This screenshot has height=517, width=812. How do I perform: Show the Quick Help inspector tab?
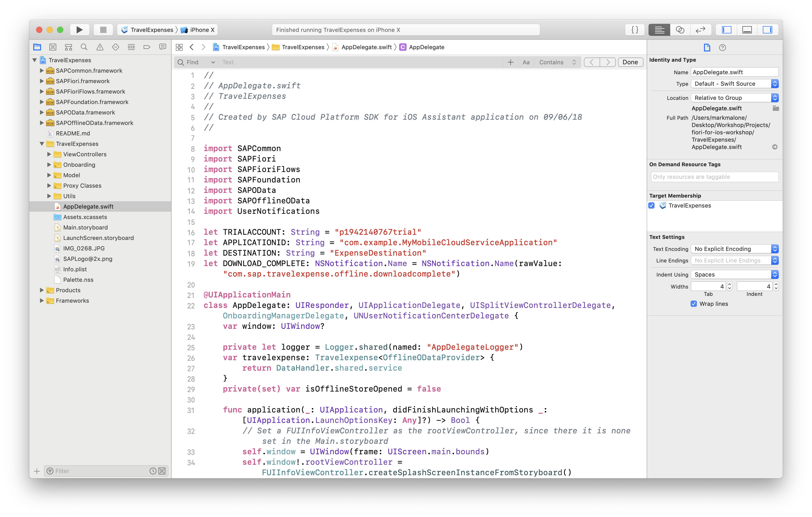pos(722,48)
